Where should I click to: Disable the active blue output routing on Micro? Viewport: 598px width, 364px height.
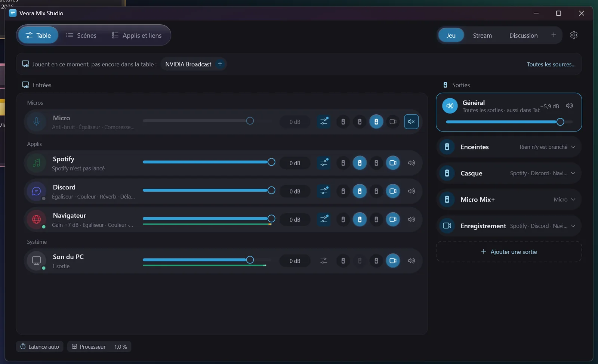click(376, 121)
